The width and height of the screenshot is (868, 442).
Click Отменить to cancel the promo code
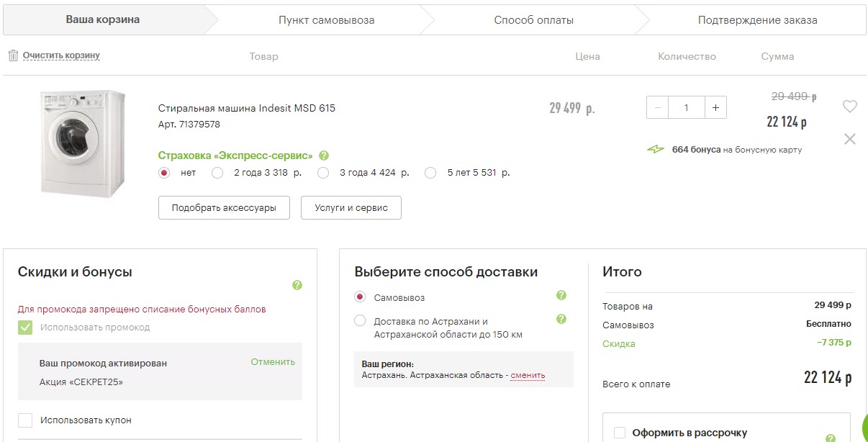273,362
